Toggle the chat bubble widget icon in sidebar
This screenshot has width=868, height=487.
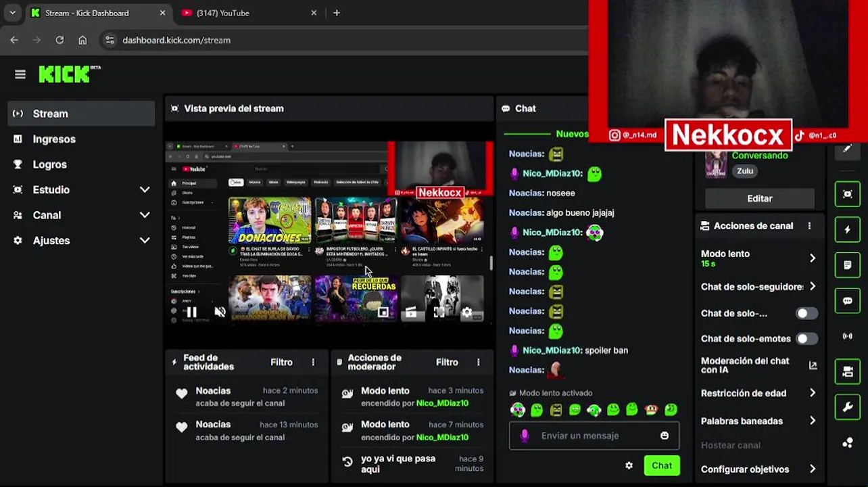pos(848,301)
